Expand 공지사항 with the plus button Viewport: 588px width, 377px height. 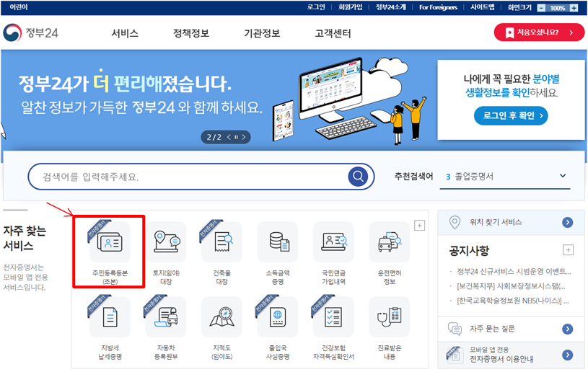(568, 250)
